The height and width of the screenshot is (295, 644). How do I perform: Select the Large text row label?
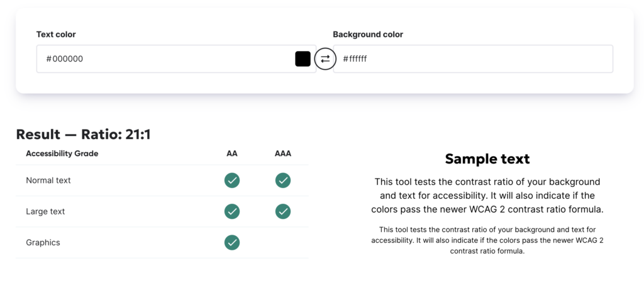coord(45,211)
